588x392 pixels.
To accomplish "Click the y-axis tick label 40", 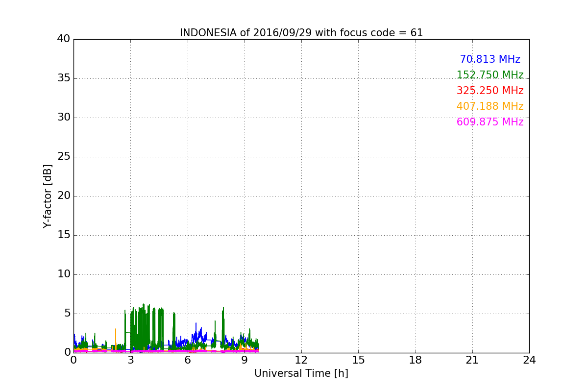I will pos(63,39).
